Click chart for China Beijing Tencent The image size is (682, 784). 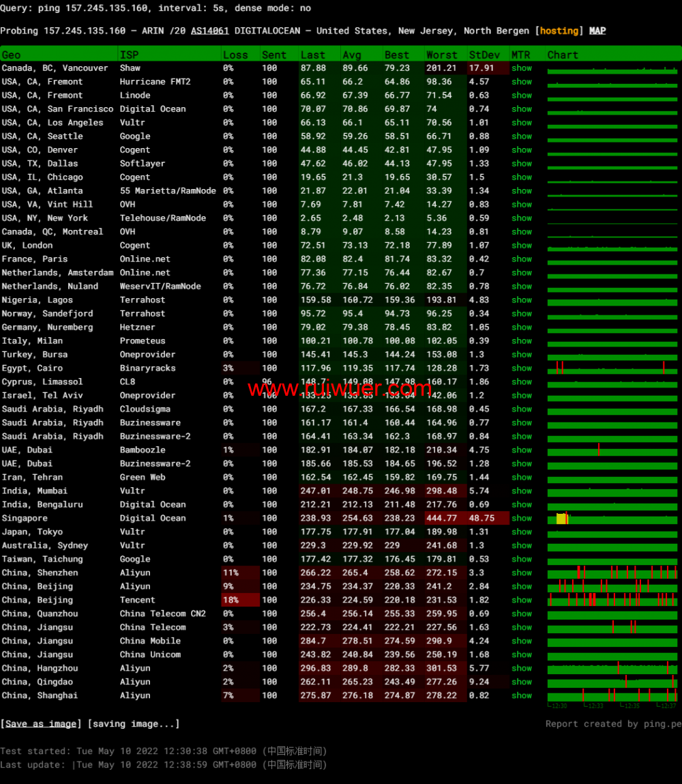click(612, 600)
